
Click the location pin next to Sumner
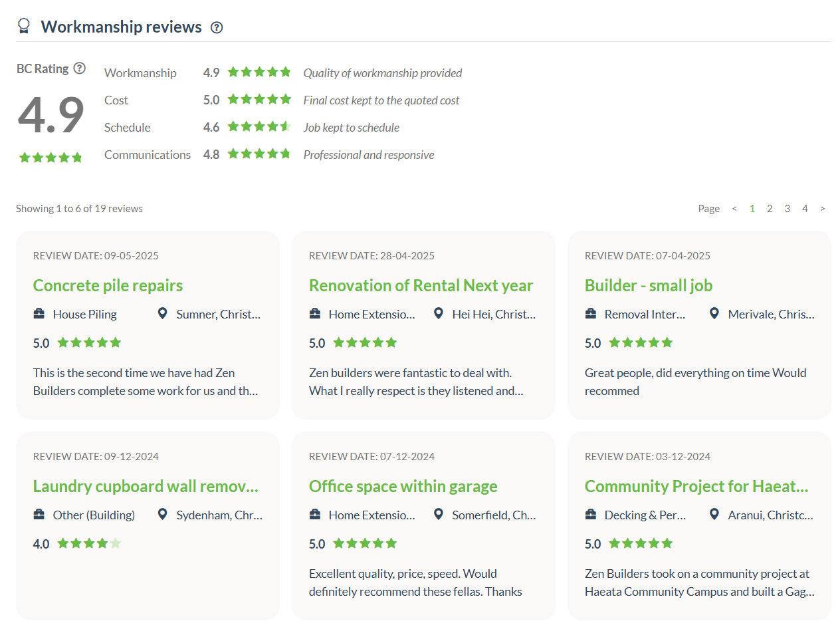coord(162,314)
